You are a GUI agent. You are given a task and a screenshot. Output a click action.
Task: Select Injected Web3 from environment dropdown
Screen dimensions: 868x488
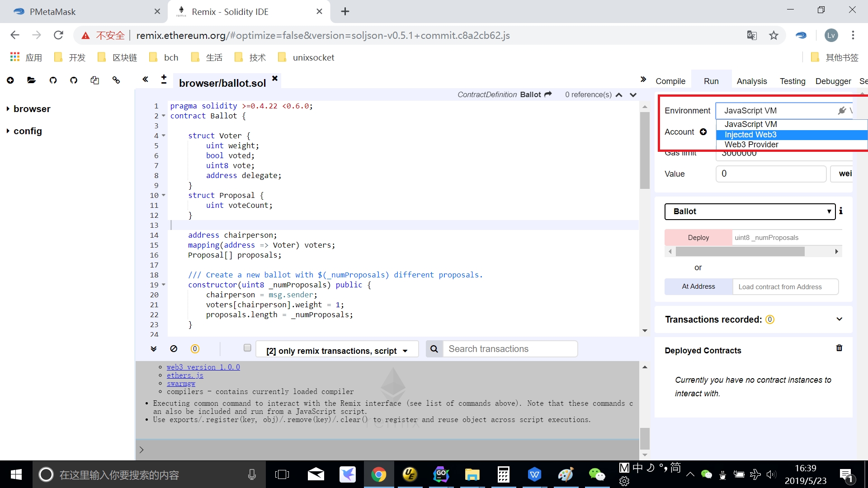pos(750,135)
